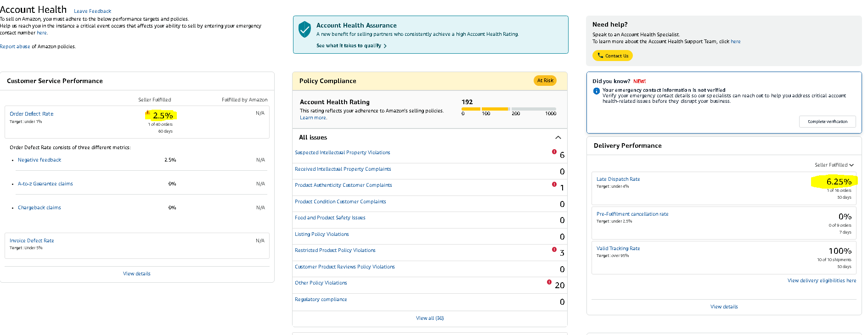Open Received Intellectual Property Complaints

click(343, 169)
